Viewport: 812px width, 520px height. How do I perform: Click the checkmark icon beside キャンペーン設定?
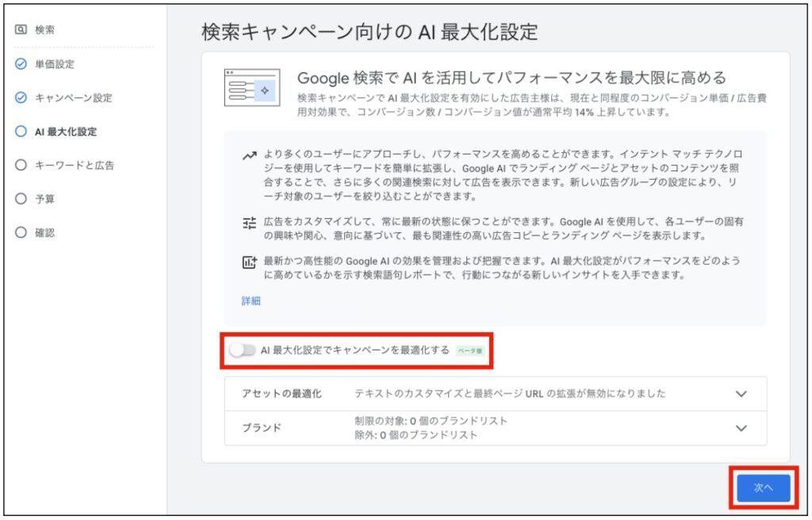[21, 98]
